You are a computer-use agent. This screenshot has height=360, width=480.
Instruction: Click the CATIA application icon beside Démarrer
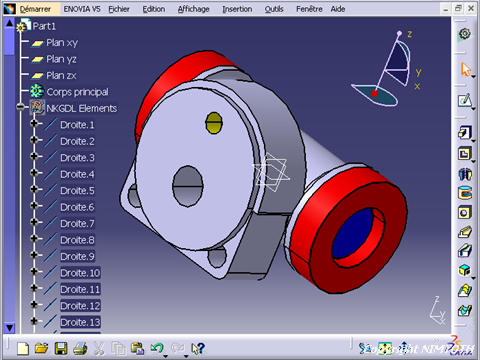coord(9,9)
